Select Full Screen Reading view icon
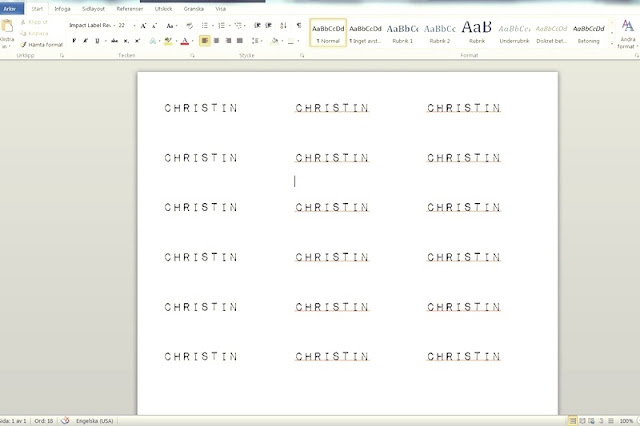 (582, 421)
